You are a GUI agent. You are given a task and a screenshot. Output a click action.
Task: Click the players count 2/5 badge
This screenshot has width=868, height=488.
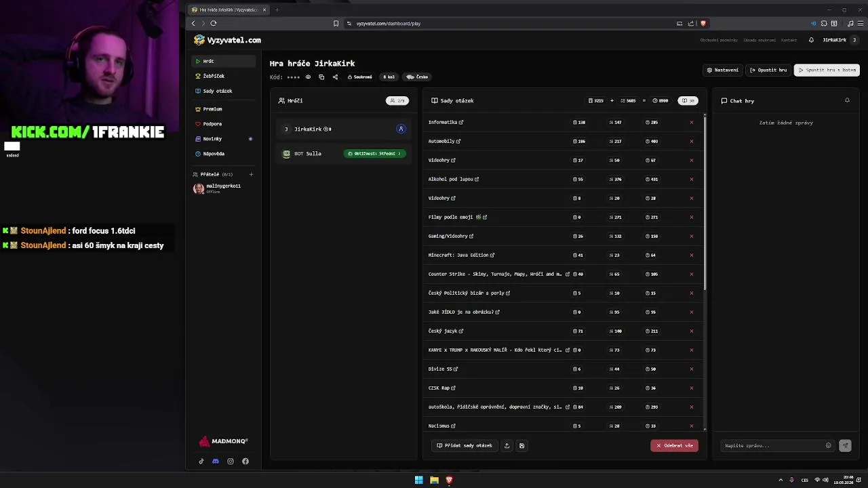[x=397, y=100]
